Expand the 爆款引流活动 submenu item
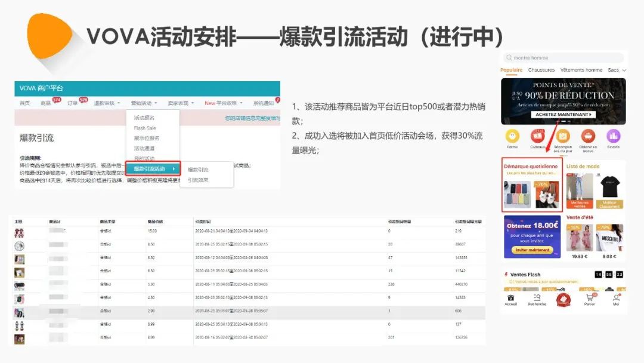Viewport: 644px width, 363px height. pyautogui.click(x=153, y=168)
